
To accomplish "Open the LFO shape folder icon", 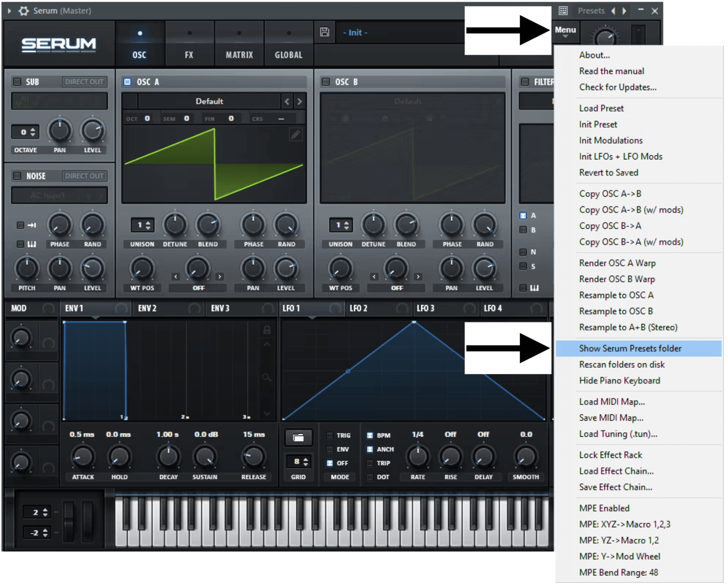I will click(298, 437).
